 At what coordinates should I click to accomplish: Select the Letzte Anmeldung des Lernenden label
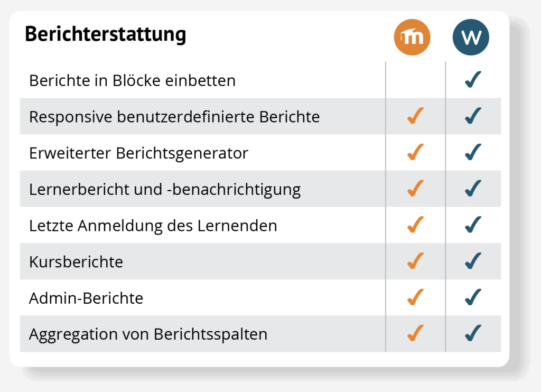point(153,226)
